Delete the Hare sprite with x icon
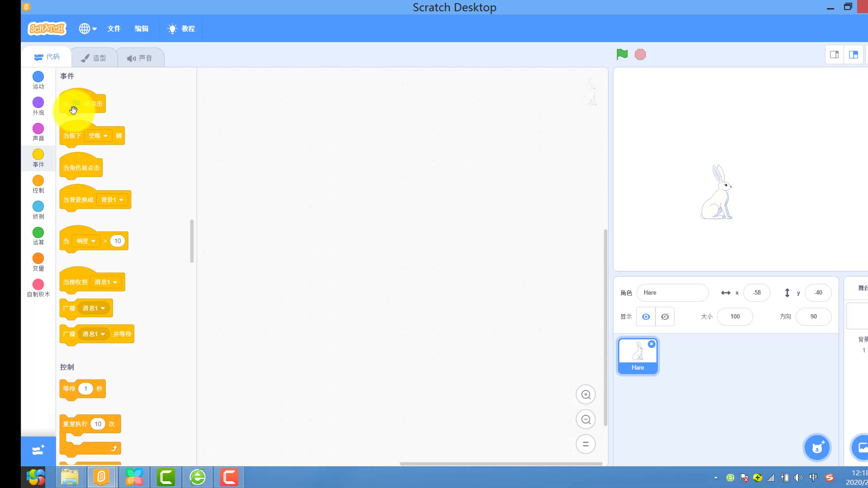Viewport: 868px width, 488px height. pyautogui.click(x=651, y=344)
